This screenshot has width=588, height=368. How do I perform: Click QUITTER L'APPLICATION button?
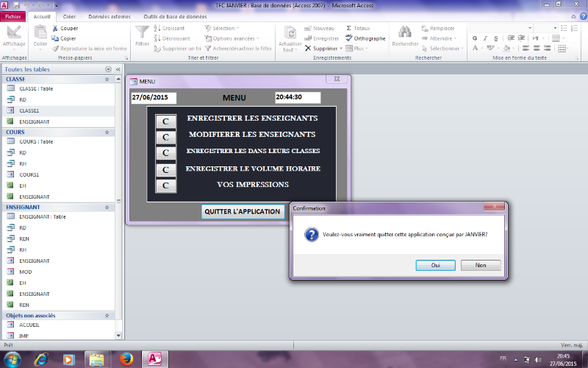click(x=243, y=211)
